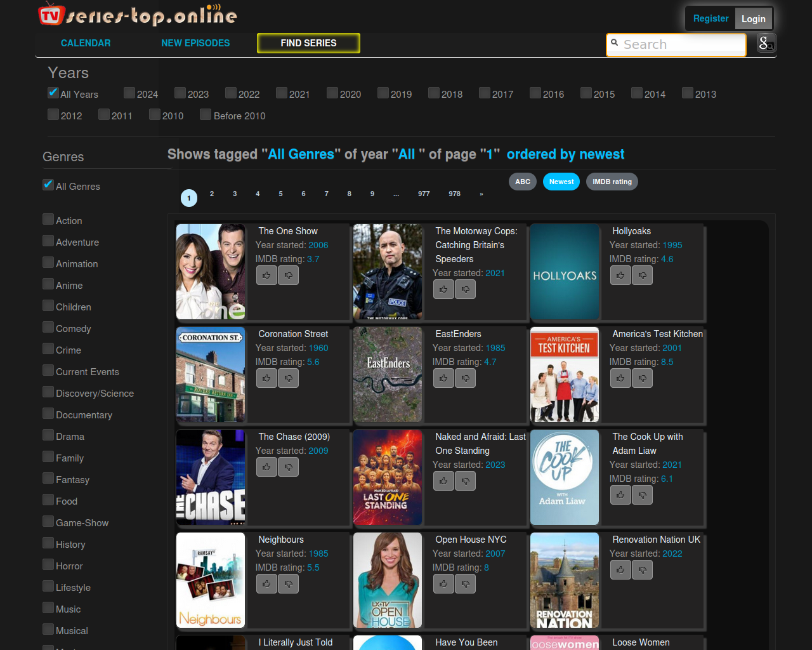Go to page 9 of results
Image resolution: width=812 pixels, height=650 pixels.
[x=372, y=194]
